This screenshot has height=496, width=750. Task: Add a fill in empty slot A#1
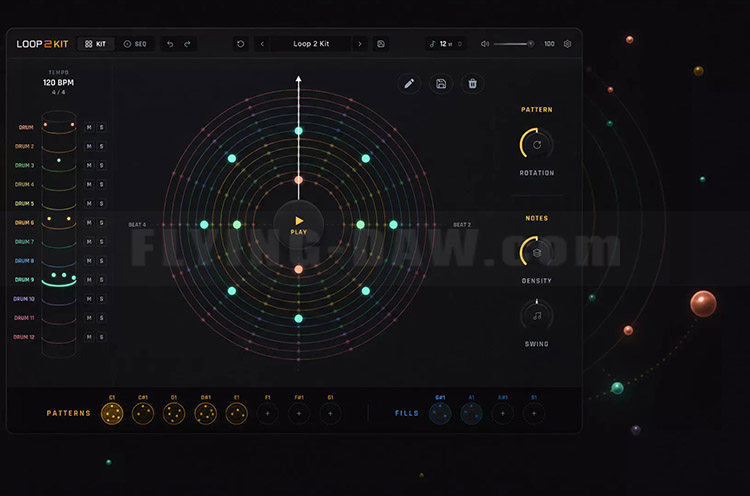[503, 414]
